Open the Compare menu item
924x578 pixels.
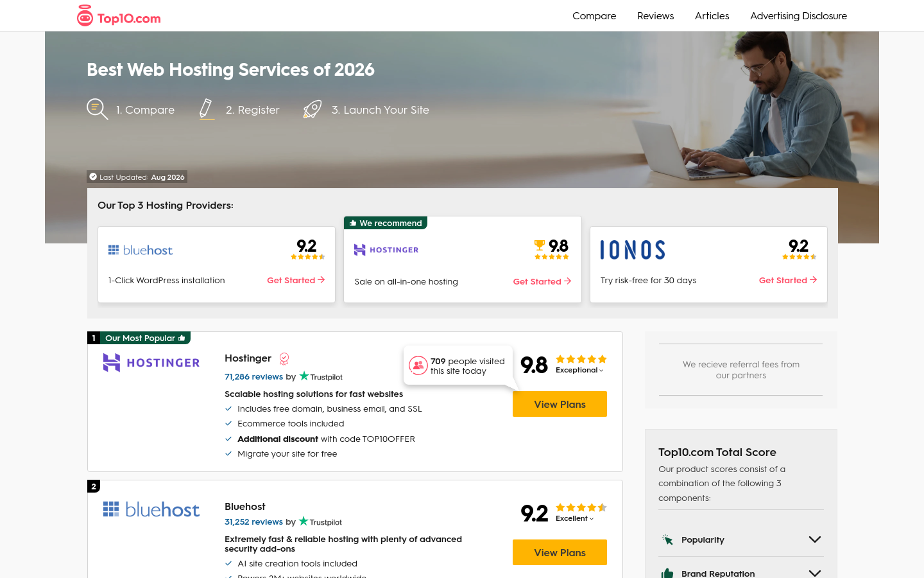[x=594, y=16]
